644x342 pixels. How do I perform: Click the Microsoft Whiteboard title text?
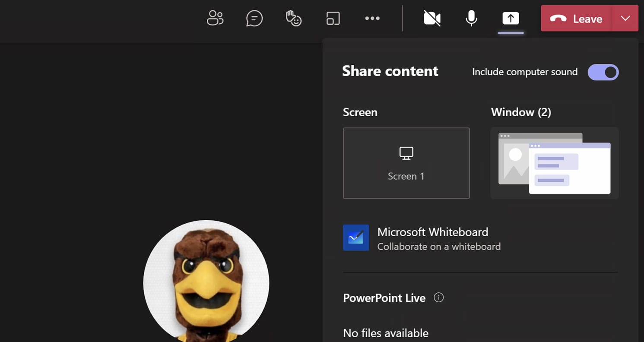[432, 232]
